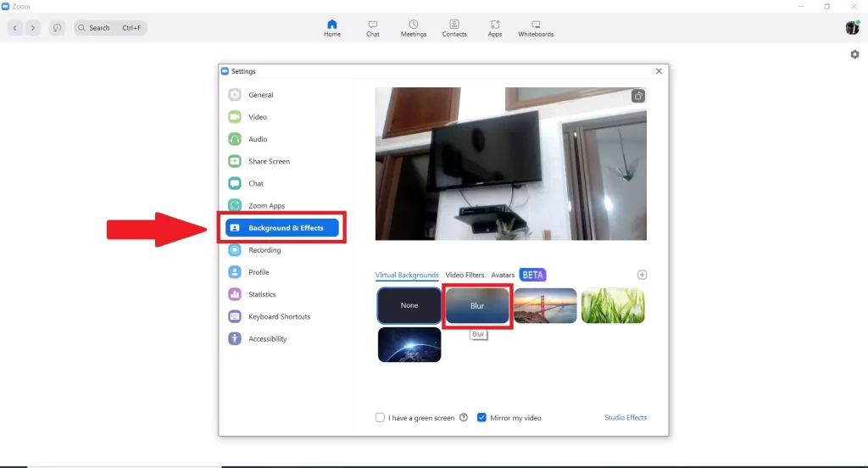Open the Studio Effects link
The image size is (868, 468).
click(626, 418)
